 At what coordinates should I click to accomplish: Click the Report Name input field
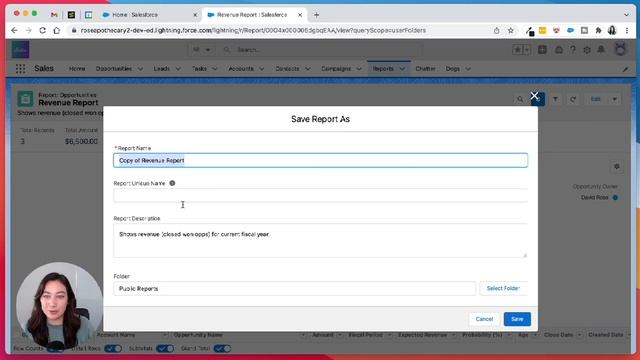tap(320, 160)
